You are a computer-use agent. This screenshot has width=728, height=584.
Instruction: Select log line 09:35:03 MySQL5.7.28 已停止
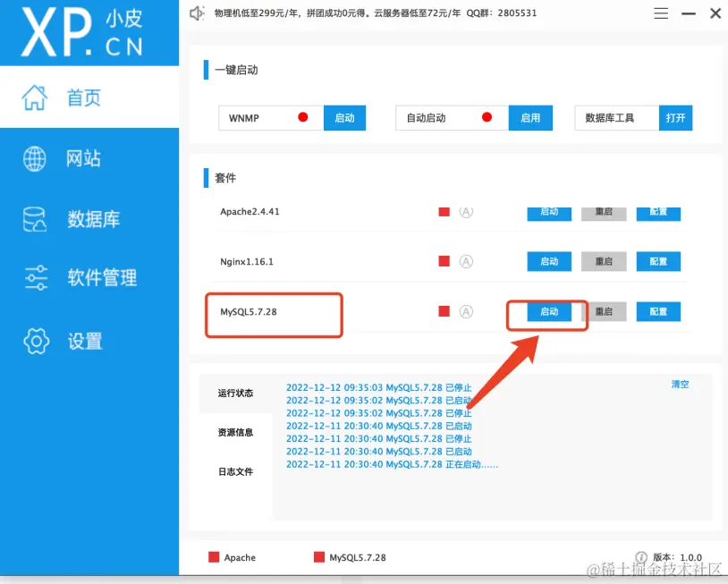point(379,387)
